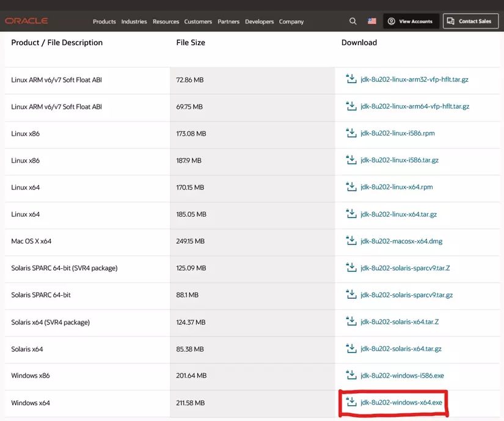Screen dimensions: 504x421
Task: Open the Partners menu item
Action: coord(228,21)
